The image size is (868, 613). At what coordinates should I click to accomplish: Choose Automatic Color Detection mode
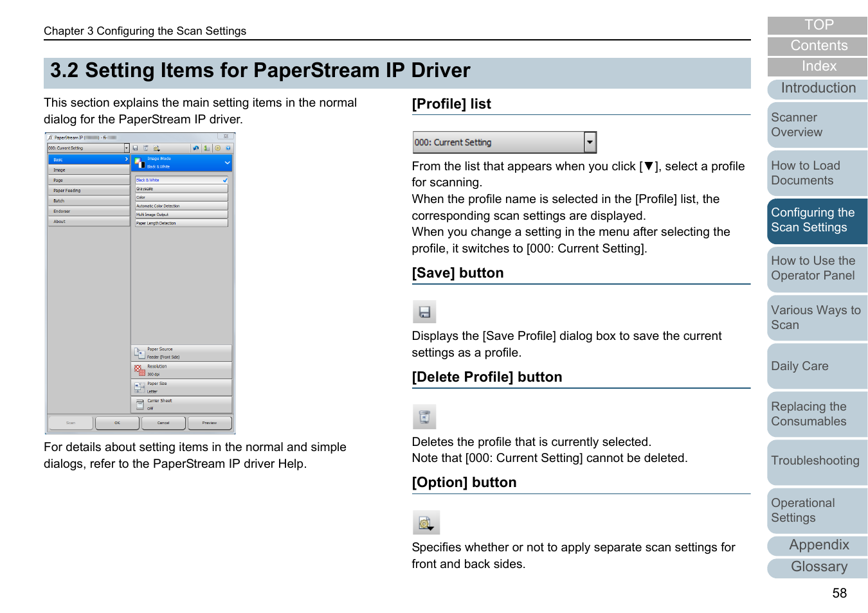click(x=181, y=206)
